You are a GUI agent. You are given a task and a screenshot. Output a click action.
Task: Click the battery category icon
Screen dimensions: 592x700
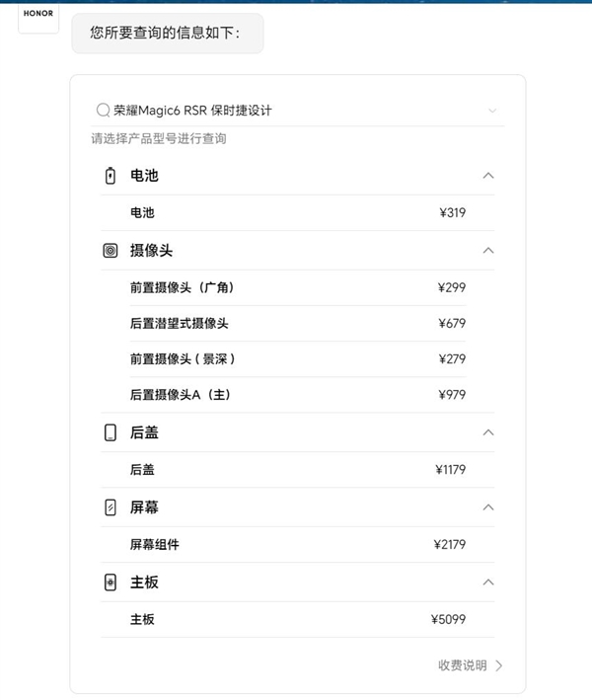(111, 176)
